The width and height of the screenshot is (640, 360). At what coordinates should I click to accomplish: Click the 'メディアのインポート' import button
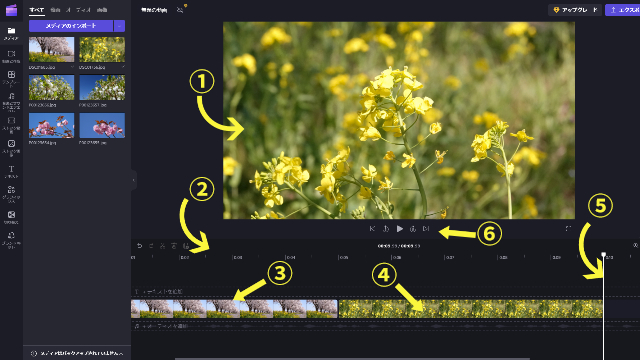click(x=71, y=26)
